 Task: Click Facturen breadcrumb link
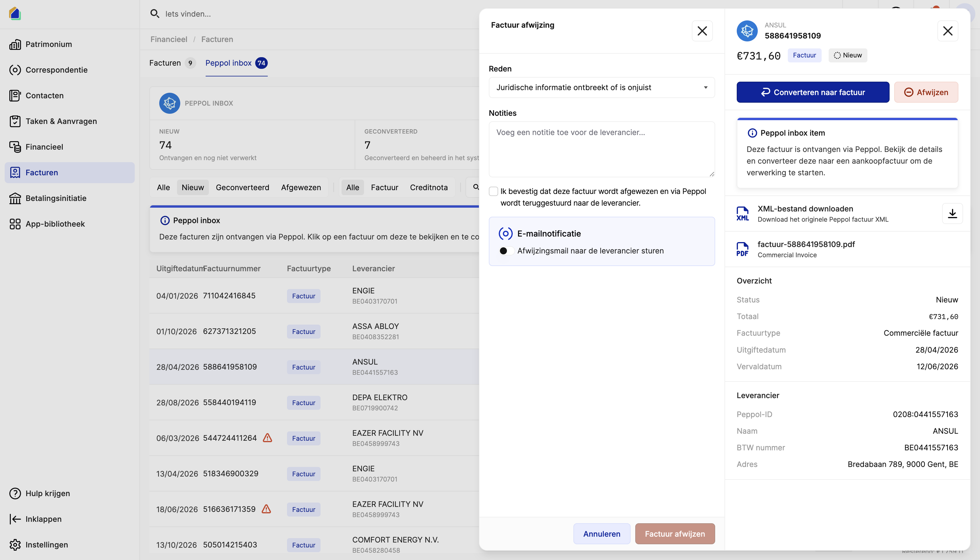tap(217, 39)
